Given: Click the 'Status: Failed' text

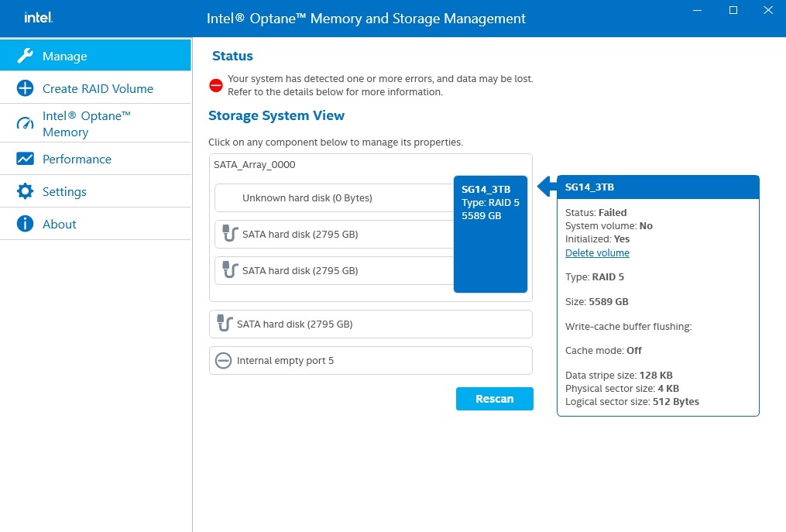Looking at the screenshot, I should pos(596,213).
